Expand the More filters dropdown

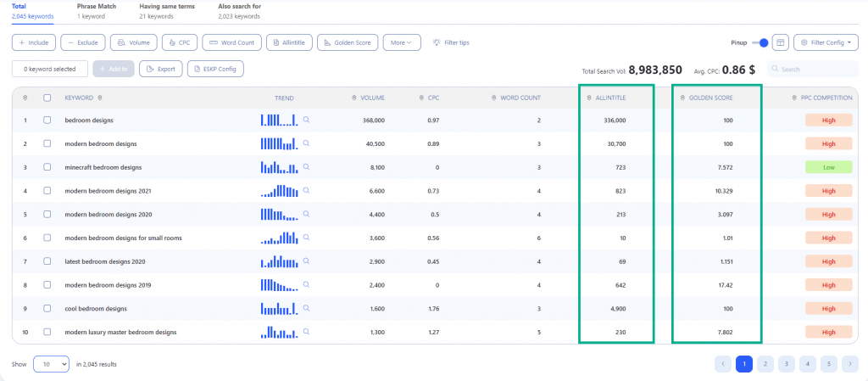tap(401, 42)
